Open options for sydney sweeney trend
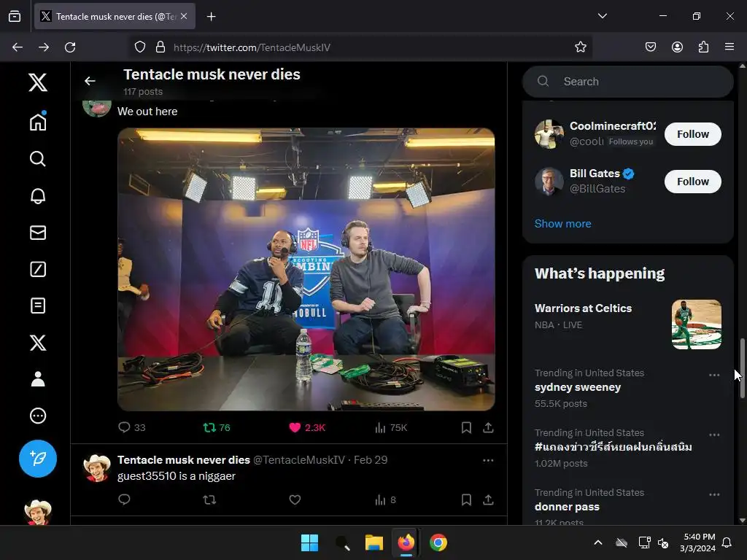The height and width of the screenshot is (560, 747). tap(714, 376)
